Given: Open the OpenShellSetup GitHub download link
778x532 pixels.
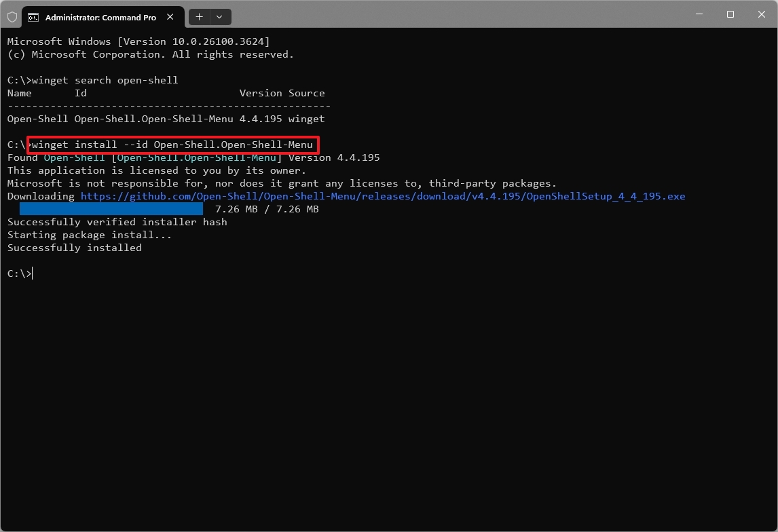Looking at the screenshot, I should [382, 196].
